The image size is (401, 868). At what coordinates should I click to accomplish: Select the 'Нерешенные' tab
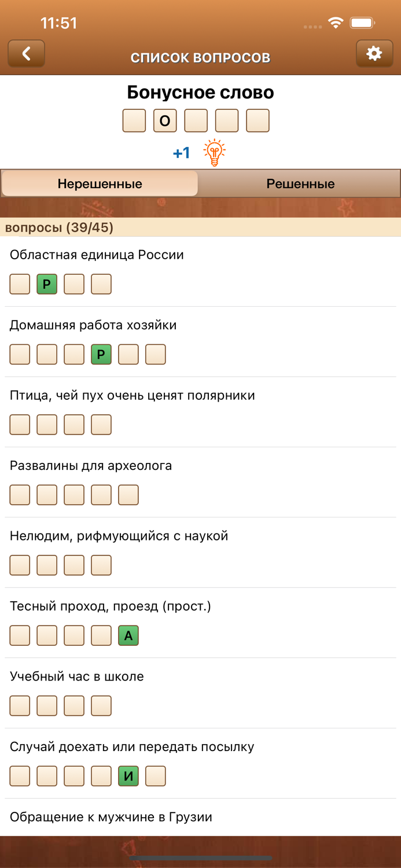point(100,183)
